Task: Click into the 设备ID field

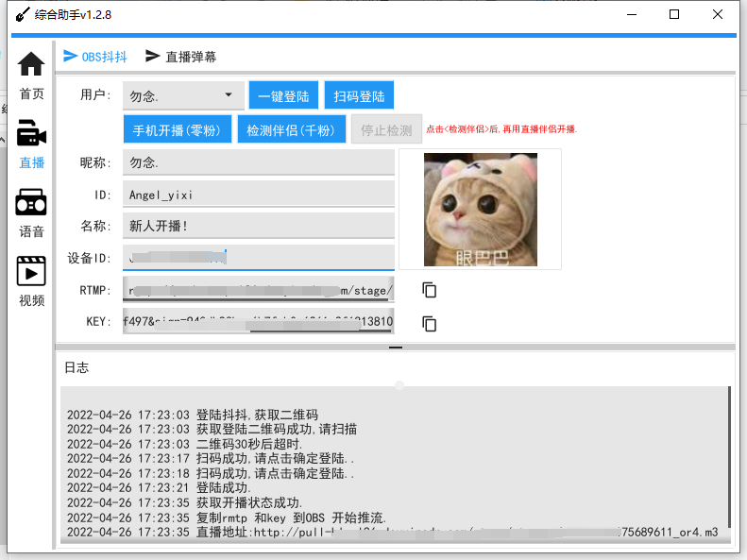Action: pyautogui.click(x=259, y=258)
